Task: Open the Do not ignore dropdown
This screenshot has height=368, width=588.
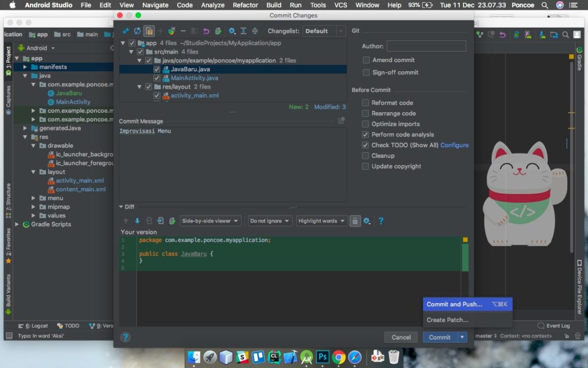Action: pos(270,221)
